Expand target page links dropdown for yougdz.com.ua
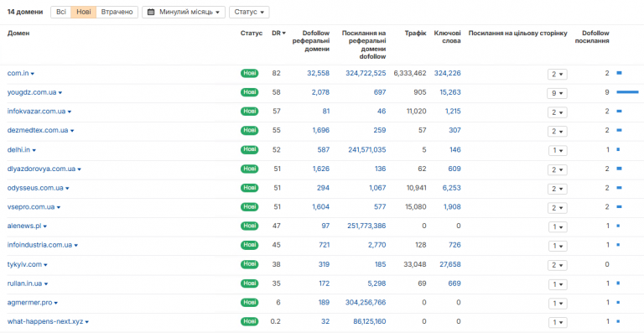 [557, 93]
